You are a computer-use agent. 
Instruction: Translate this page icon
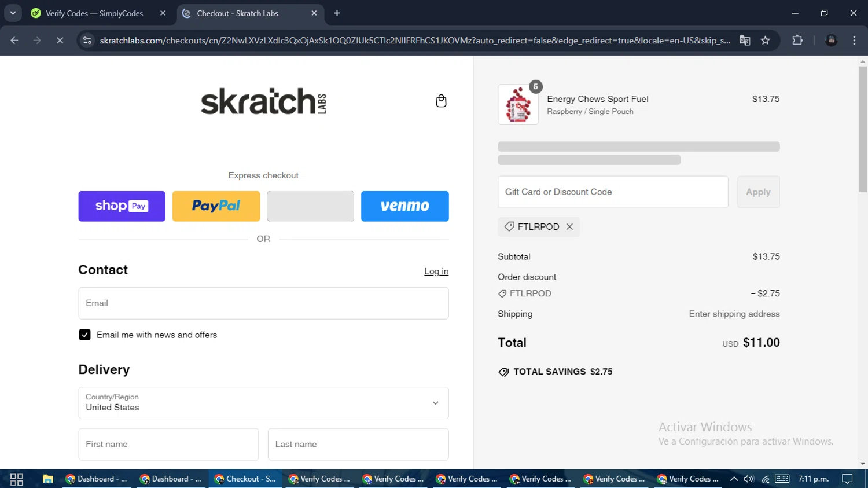(745, 40)
